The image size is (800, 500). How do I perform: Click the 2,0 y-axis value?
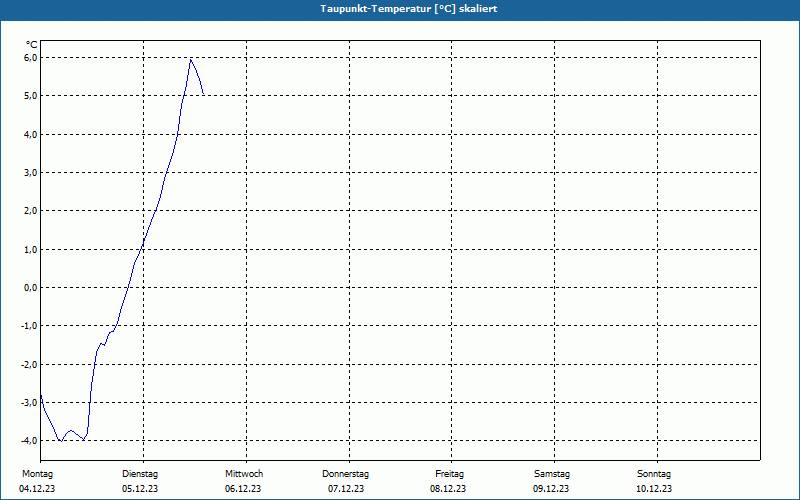click(31, 211)
